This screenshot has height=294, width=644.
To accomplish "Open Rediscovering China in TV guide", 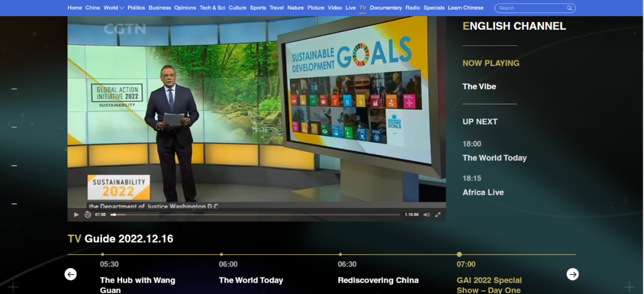I will (378, 280).
